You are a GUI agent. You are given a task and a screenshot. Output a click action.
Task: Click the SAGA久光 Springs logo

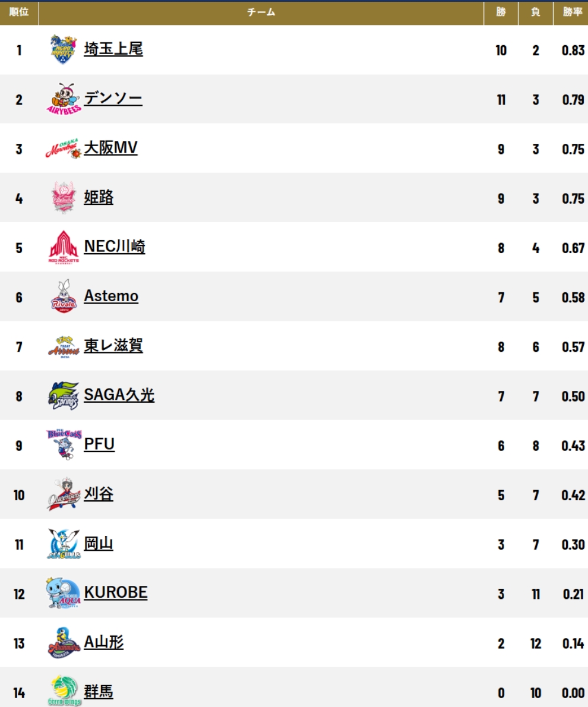point(64,396)
